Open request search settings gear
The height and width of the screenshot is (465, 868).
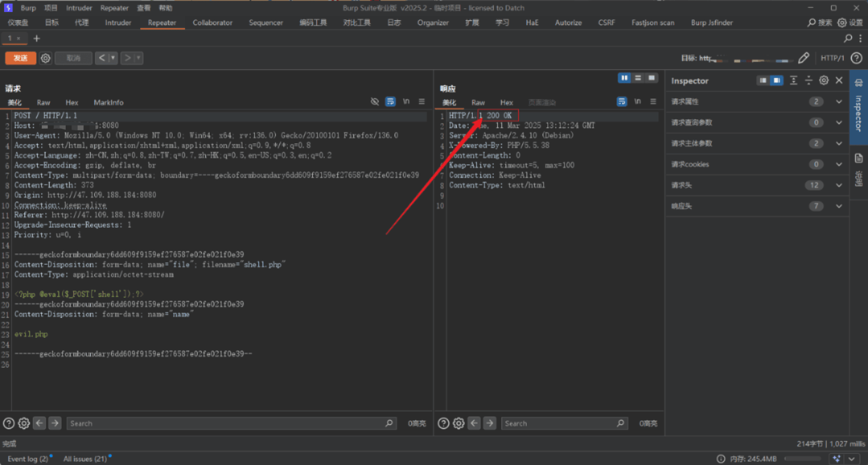[24, 423]
